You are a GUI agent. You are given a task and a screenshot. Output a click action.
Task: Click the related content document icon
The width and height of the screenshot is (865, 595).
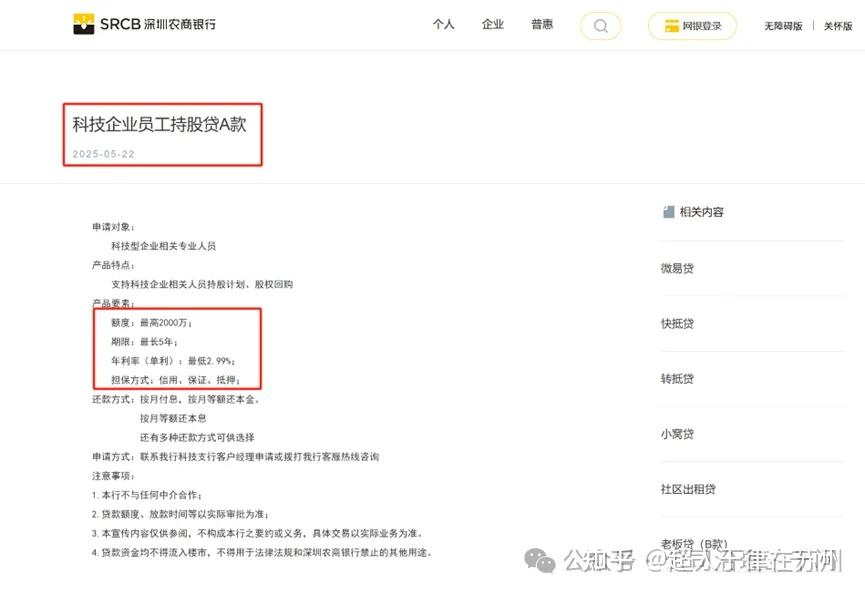coord(669,212)
